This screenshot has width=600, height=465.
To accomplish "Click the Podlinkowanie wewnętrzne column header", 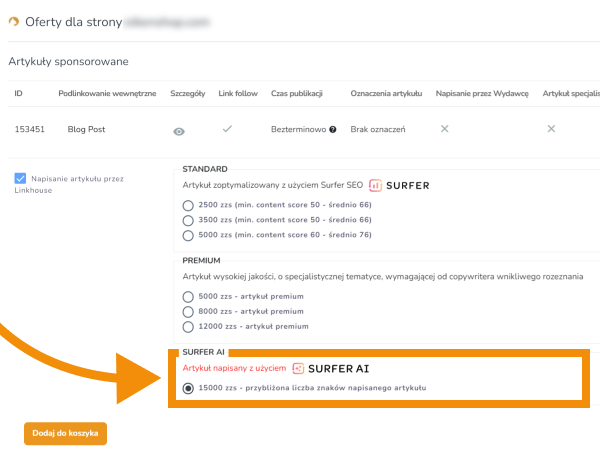I will (107, 93).
